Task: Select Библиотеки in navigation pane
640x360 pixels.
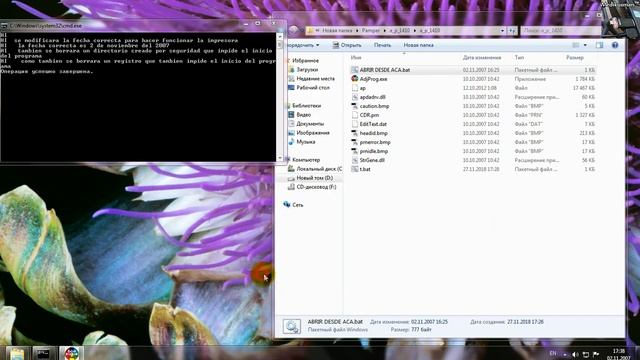Action: click(306, 105)
